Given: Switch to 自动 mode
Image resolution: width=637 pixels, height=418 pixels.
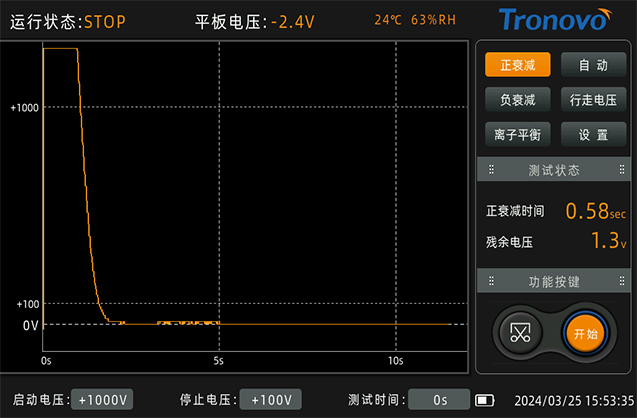Looking at the screenshot, I should pos(593,65).
